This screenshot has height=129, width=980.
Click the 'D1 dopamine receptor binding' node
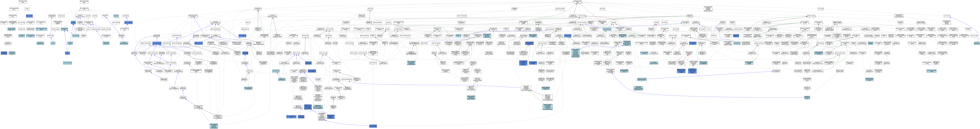(40, 43)
